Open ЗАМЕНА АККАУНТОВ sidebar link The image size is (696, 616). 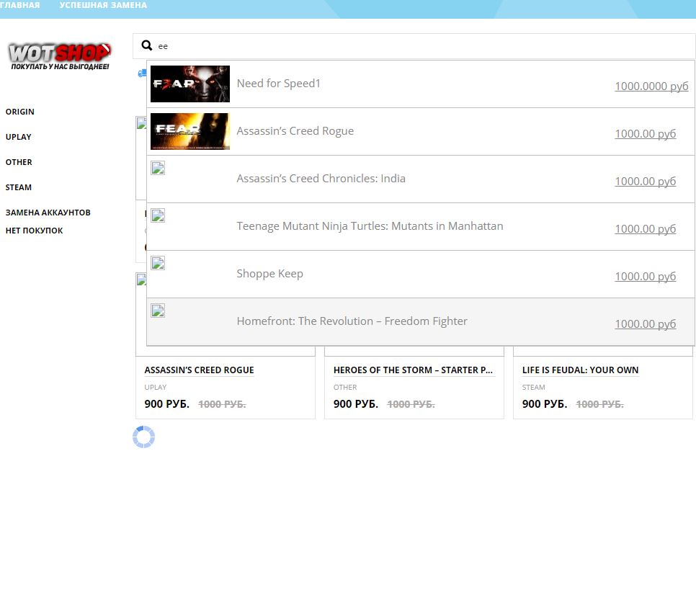point(48,213)
